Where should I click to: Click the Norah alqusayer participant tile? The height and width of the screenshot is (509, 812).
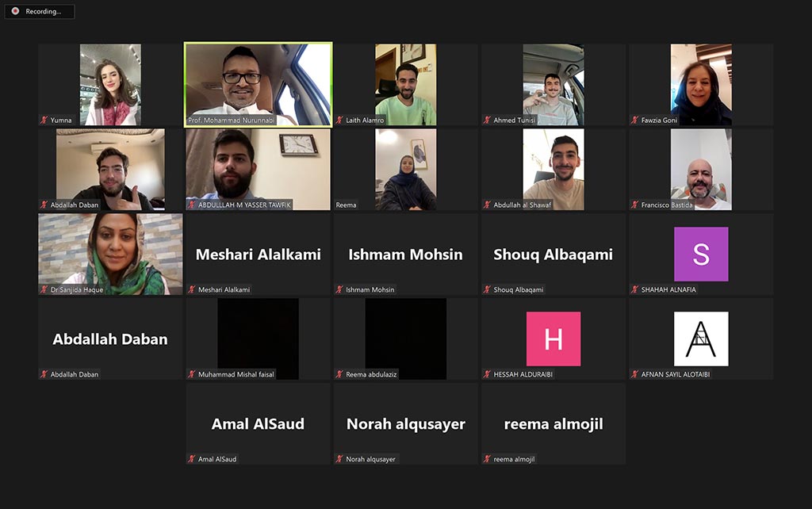[x=406, y=423]
